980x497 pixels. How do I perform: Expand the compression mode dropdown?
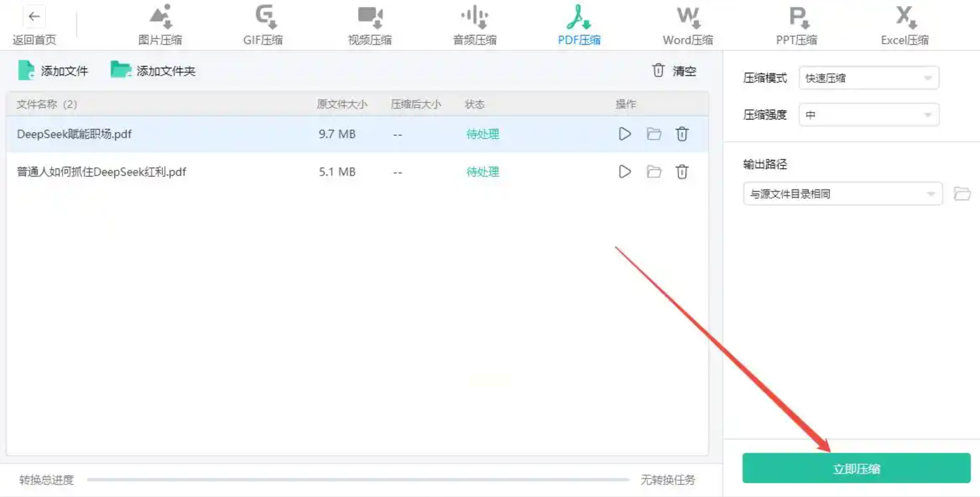click(x=868, y=78)
